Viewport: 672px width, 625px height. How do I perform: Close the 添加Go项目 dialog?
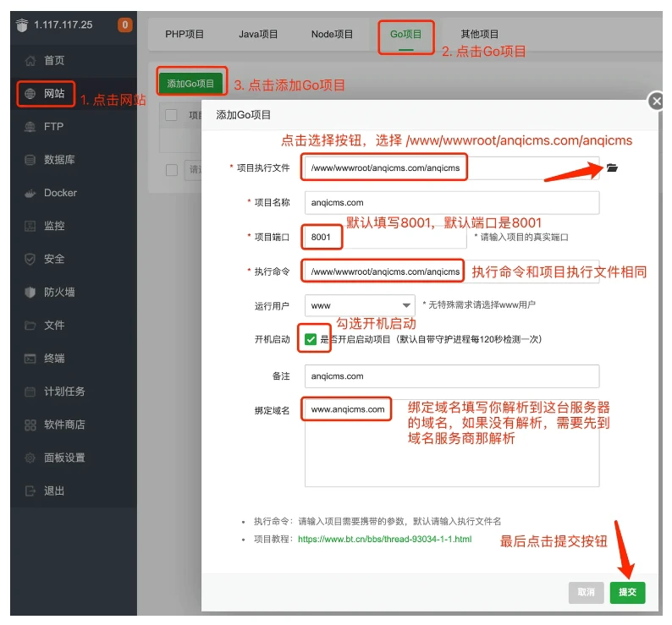pyautogui.click(x=655, y=101)
